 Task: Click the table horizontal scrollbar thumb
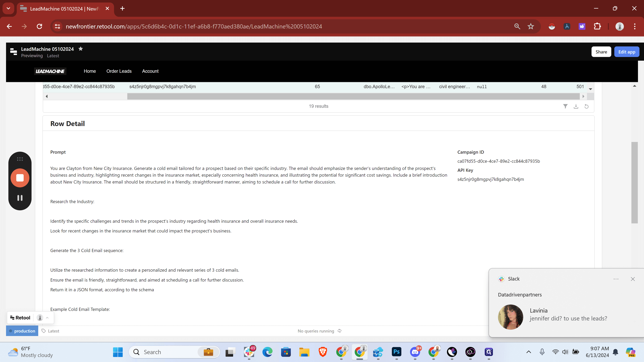click(x=353, y=96)
